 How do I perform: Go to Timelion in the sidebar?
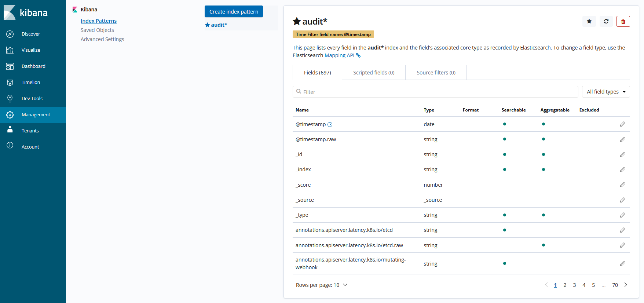pyautogui.click(x=31, y=83)
